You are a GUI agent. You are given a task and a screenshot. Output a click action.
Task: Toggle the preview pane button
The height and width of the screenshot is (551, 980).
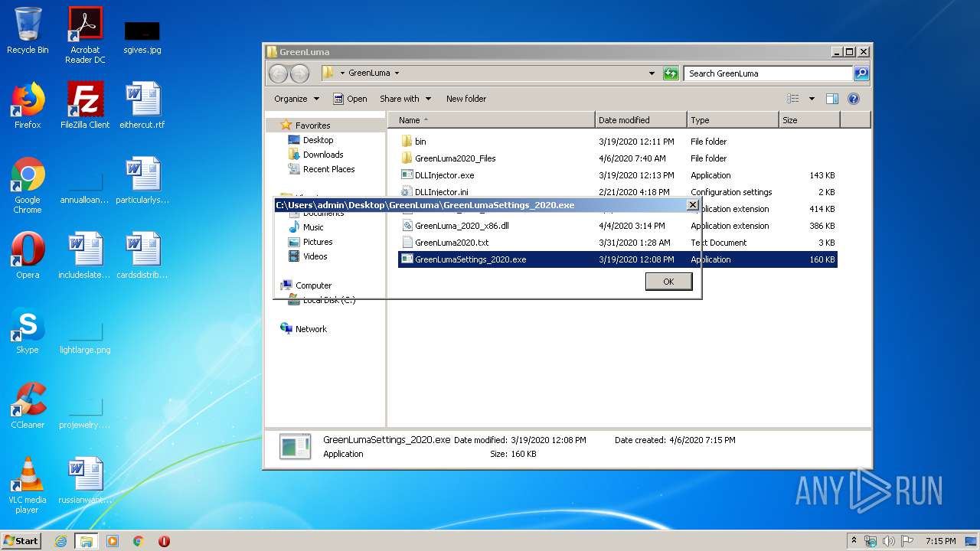click(832, 99)
